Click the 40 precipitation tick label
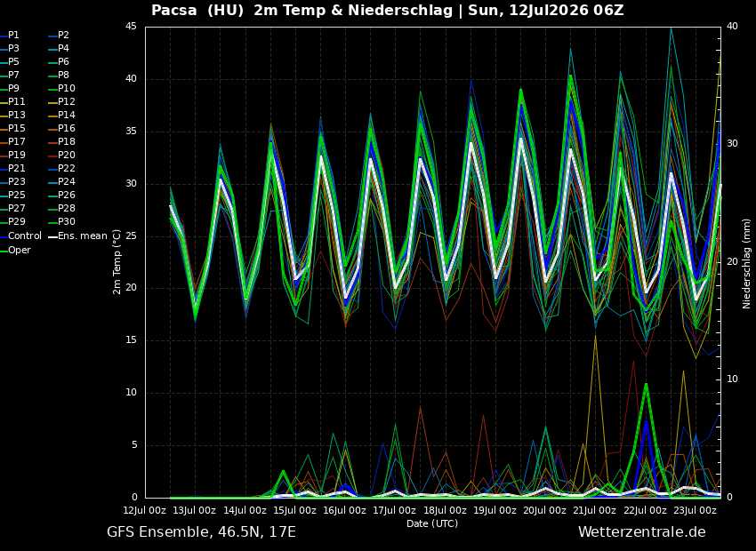Screen dimensions: 756x551 pos(732,27)
